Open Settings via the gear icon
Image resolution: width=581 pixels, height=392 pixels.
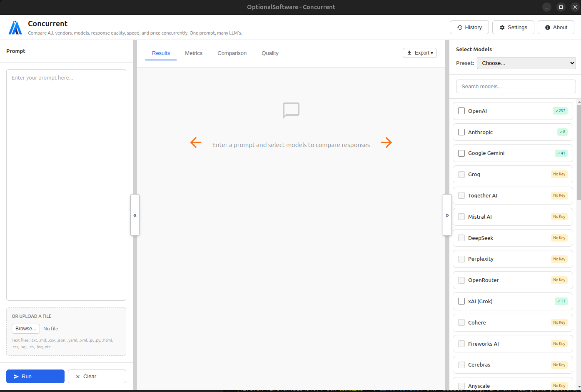coord(502,27)
